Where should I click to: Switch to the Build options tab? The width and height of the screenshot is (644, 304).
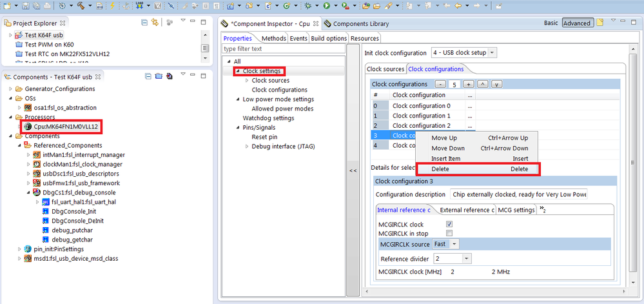329,38
